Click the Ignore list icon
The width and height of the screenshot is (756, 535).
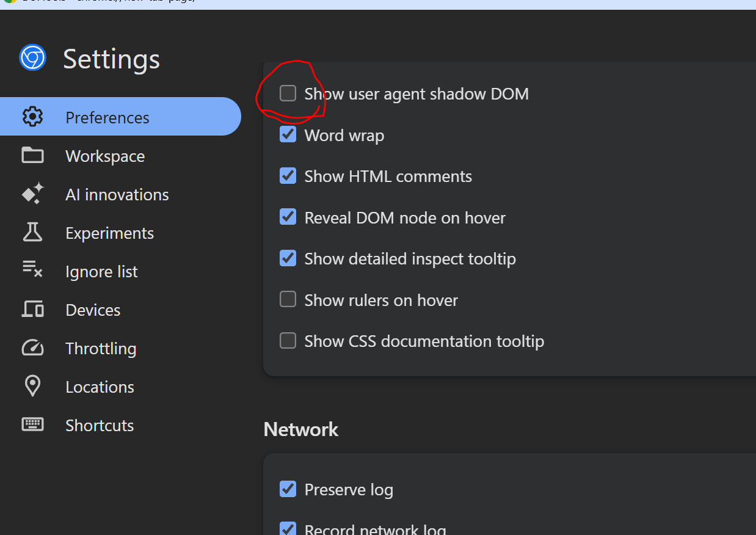pyautogui.click(x=32, y=270)
